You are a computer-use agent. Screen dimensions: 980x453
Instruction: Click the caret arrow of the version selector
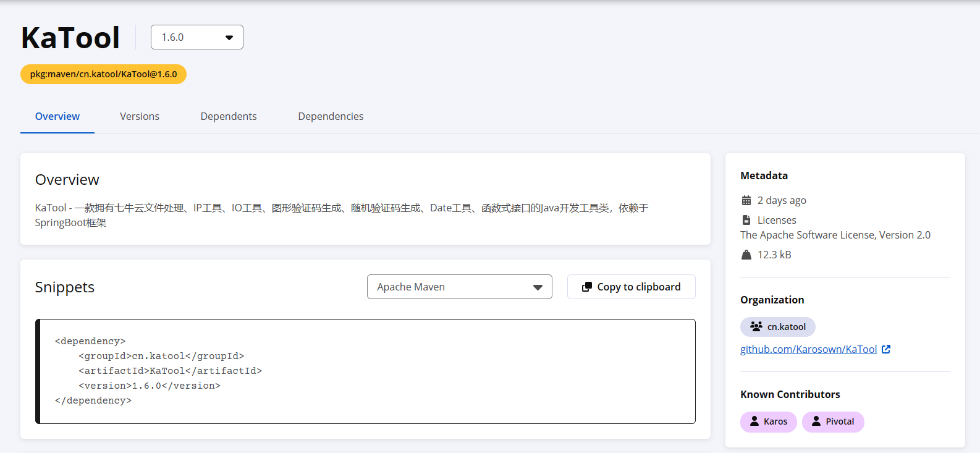point(229,38)
